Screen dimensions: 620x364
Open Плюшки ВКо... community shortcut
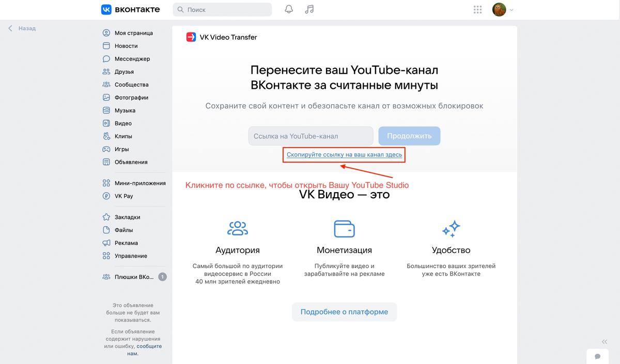click(x=133, y=277)
